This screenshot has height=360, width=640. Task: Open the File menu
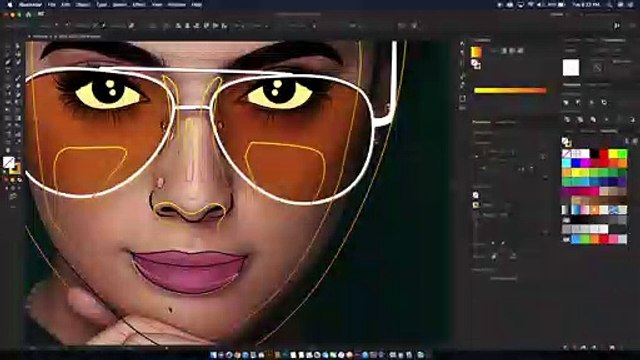click(x=51, y=4)
